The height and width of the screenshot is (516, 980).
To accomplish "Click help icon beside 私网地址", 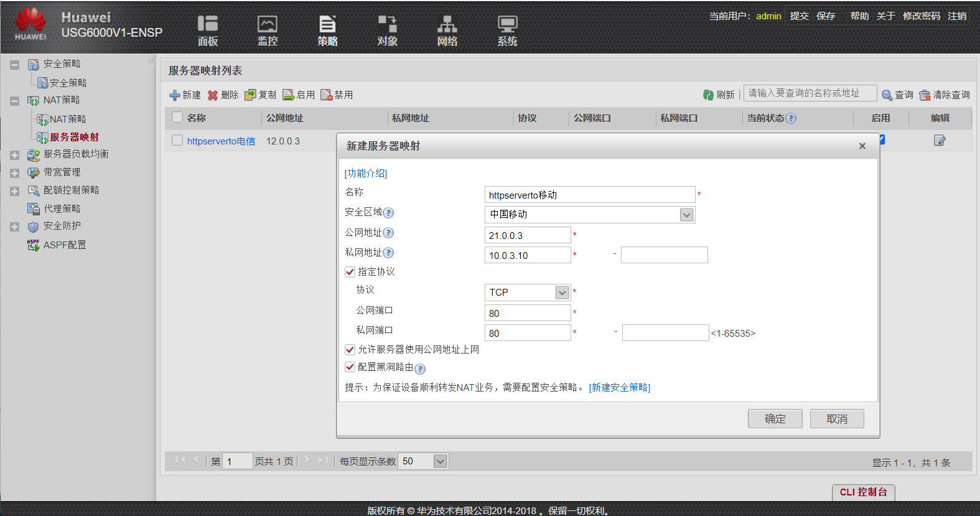I will click(388, 253).
